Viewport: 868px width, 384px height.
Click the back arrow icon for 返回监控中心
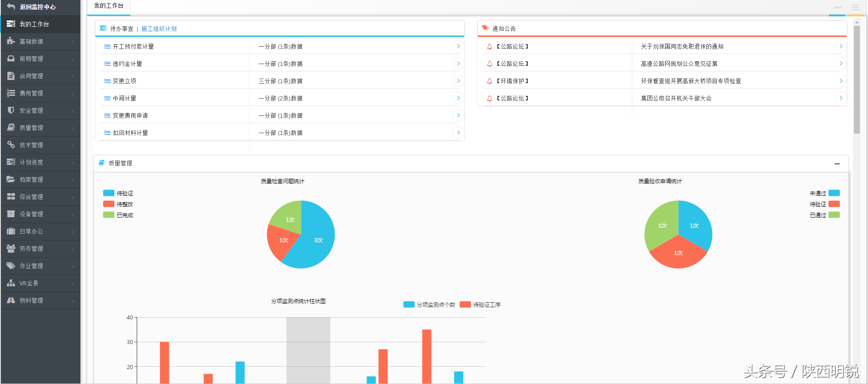tap(11, 7)
